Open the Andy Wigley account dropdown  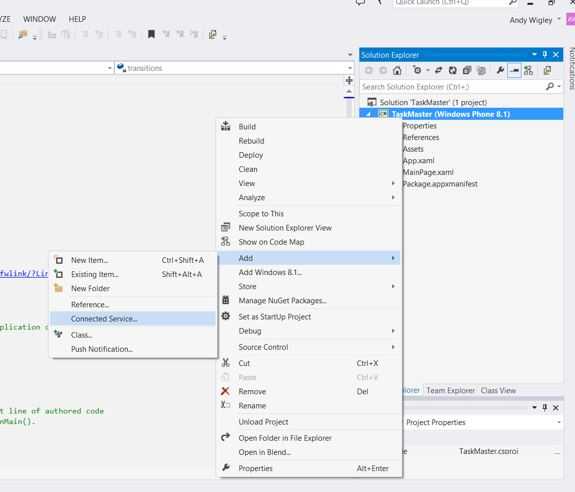point(559,19)
